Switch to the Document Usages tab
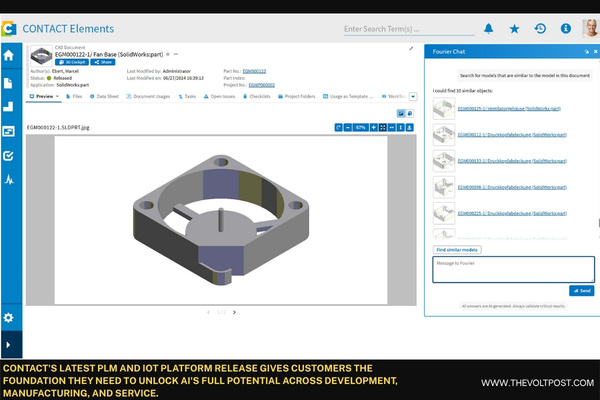The height and width of the screenshot is (400, 600). pos(148,96)
